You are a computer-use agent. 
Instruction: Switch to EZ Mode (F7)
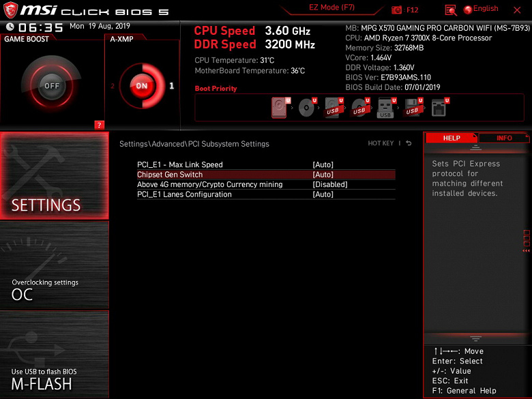pos(331,8)
